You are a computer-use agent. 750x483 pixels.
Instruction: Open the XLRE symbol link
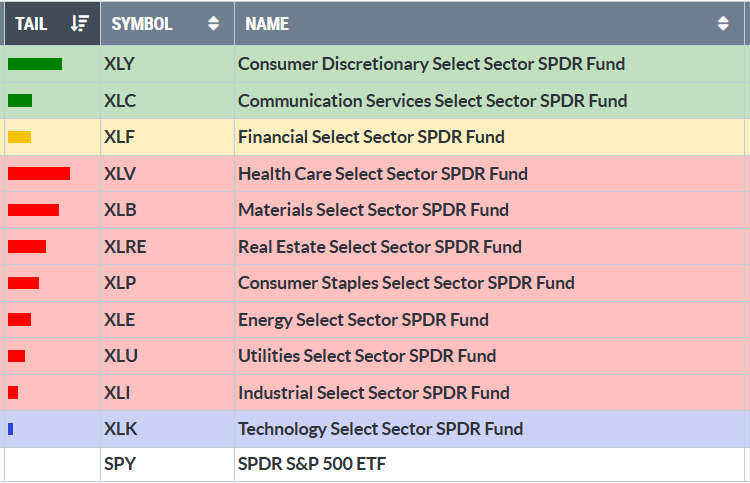[x=124, y=247]
